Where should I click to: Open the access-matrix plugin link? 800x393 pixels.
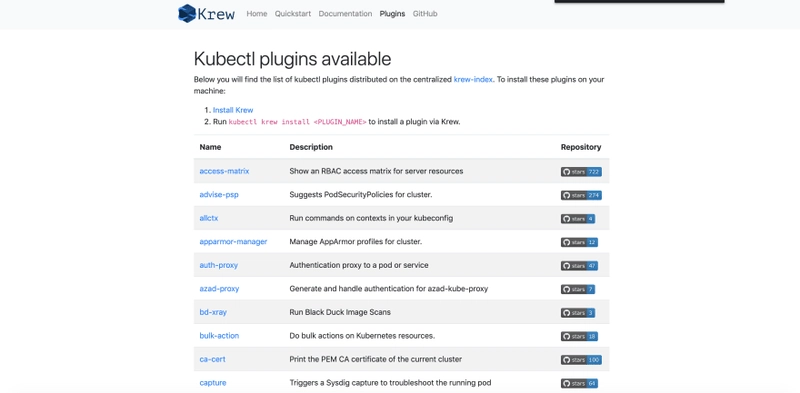224,171
